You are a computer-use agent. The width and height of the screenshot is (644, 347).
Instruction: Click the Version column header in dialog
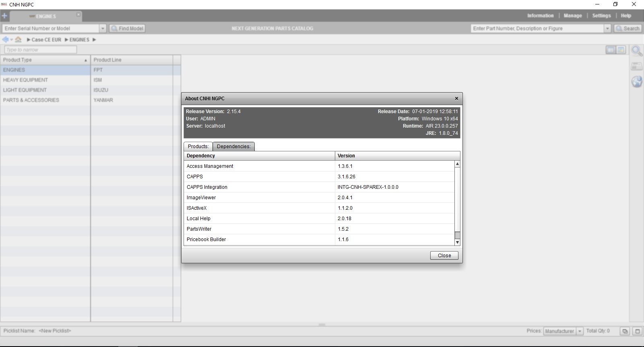pyautogui.click(x=397, y=156)
